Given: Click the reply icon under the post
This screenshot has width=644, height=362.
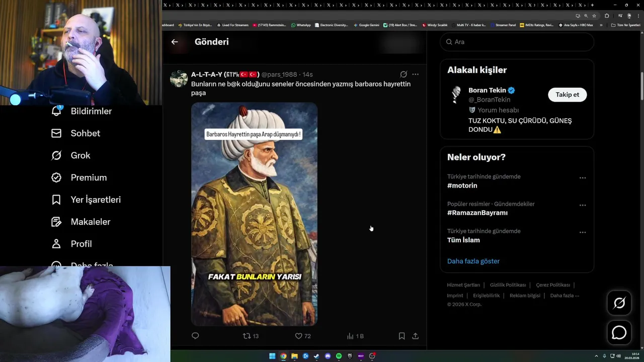Looking at the screenshot, I should click(x=195, y=336).
